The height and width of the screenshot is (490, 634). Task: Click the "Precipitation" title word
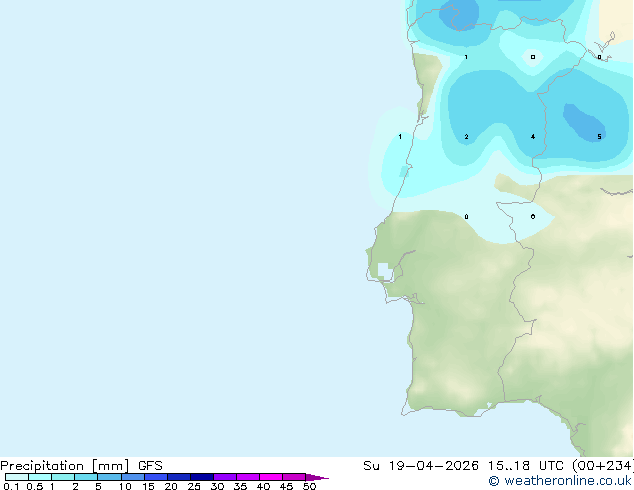coord(42,466)
